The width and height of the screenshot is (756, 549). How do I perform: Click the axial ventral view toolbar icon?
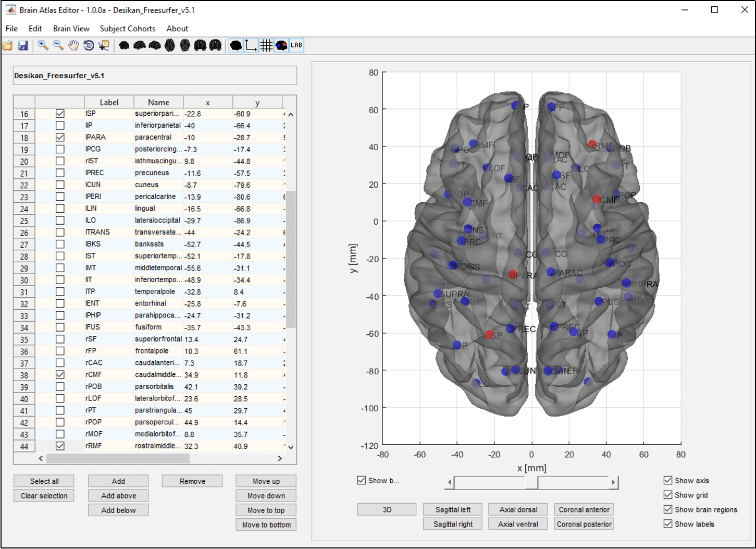click(x=185, y=46)
